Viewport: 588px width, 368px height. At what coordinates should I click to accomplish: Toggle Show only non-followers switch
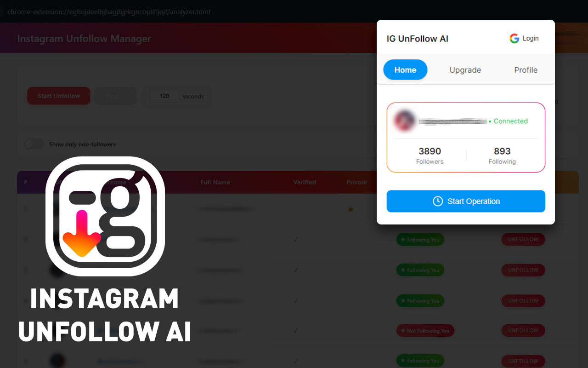pyautogui.click(x=34, y=144)
